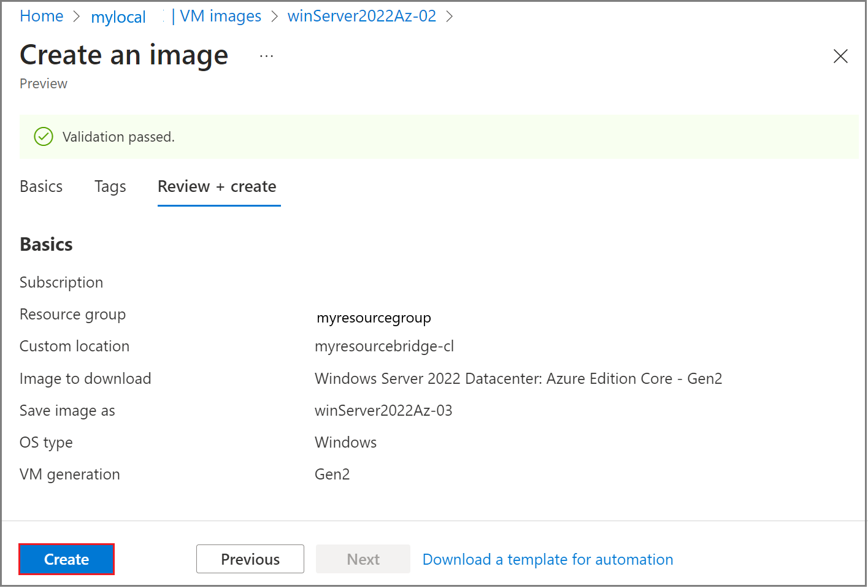The height and width of the screenshot is (588, 868).
Task: Select the Review + create tab
Action: pos(218,186)
